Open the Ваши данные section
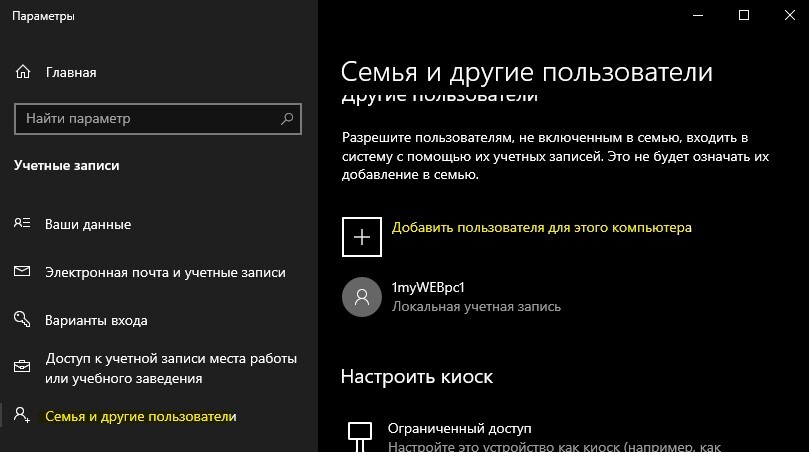Viewport: 809px width, 452px height. [x=88, y=224]
